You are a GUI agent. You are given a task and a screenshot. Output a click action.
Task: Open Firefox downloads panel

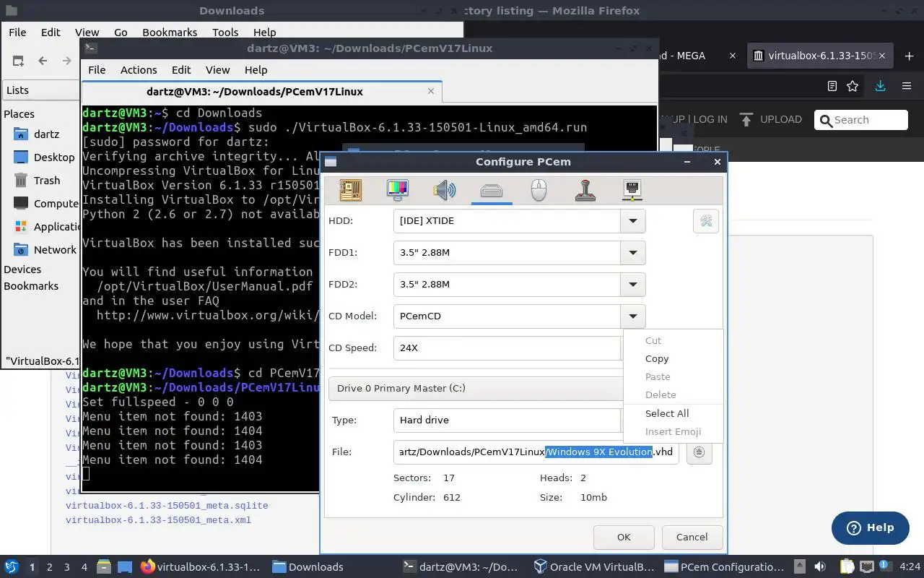(880, 86)
